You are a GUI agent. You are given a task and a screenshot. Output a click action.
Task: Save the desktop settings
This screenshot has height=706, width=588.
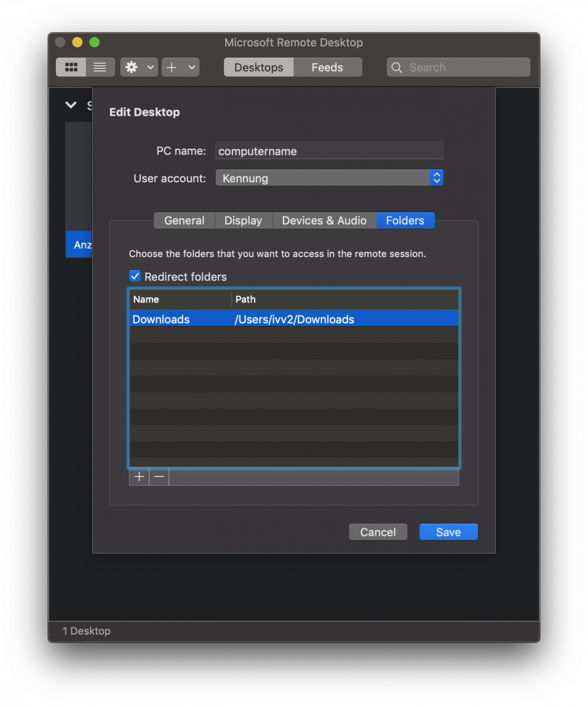[x=449, y=532]
